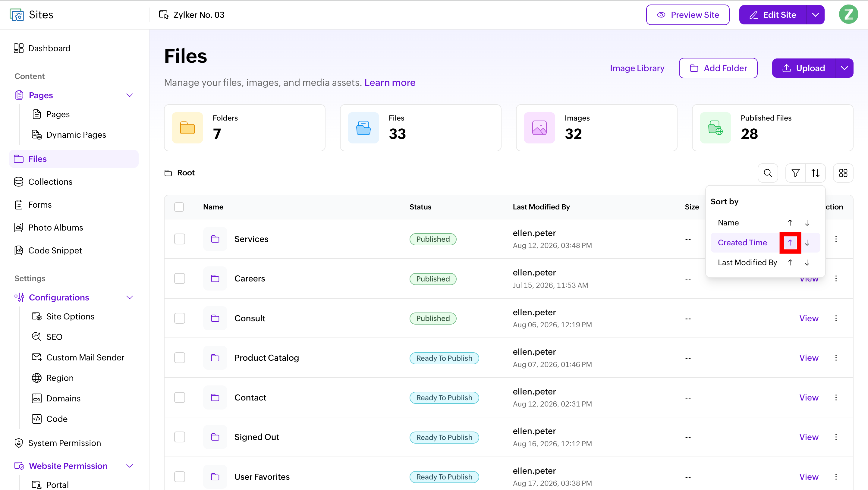868x490 pixels.
Task: Sort Last Modified By descending arrow
Action: tap(807, 262)
